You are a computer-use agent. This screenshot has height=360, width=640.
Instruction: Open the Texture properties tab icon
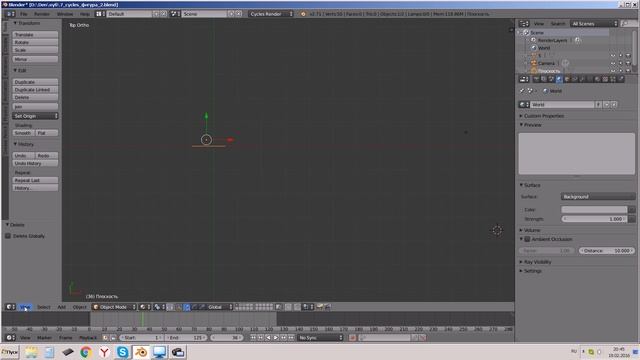point(605,79)
